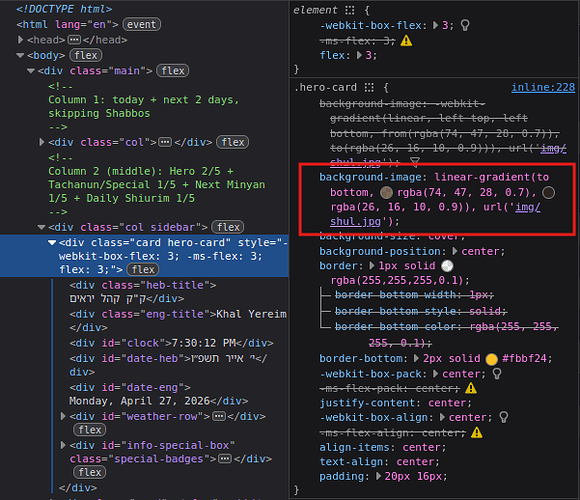This screenshot has height=500, width=580.
Task: Toggle the flex badge on body element
Action: pyautogui.click(x=86, y=55)
